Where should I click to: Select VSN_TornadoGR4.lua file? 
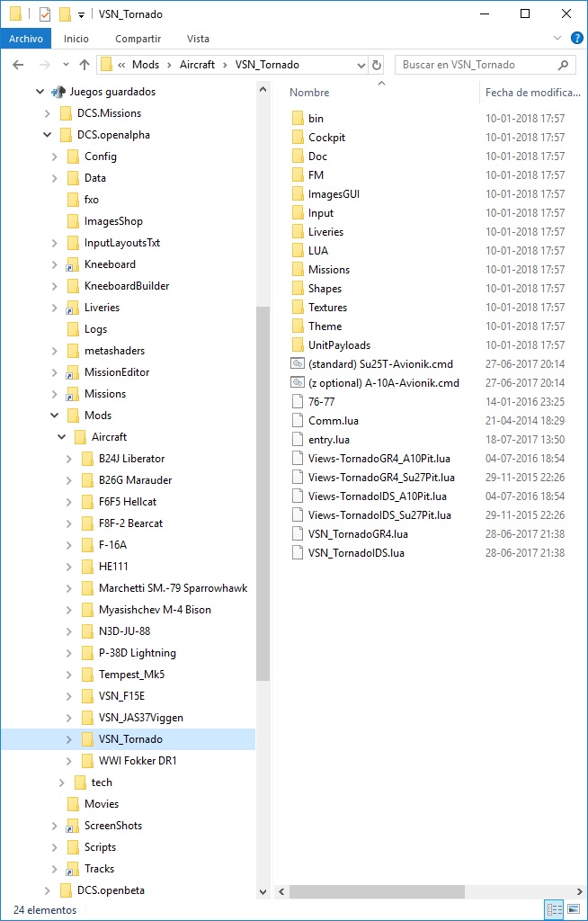[359, 534]
